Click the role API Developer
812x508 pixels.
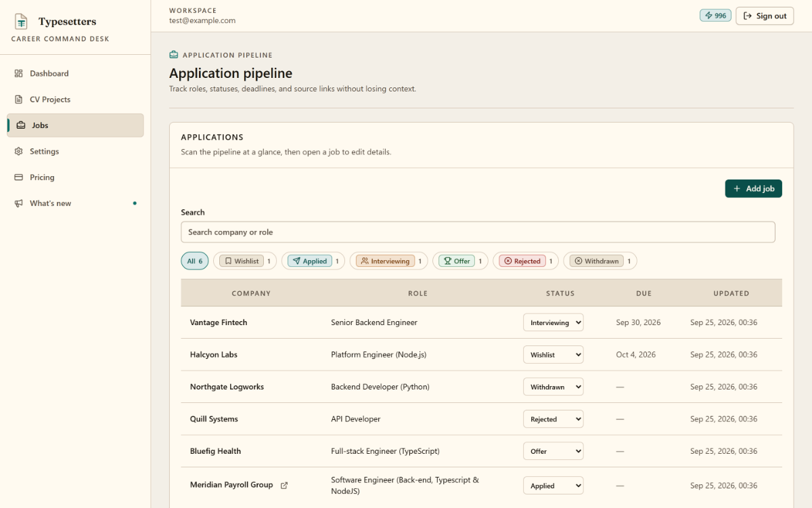click(x=356, y=419)
